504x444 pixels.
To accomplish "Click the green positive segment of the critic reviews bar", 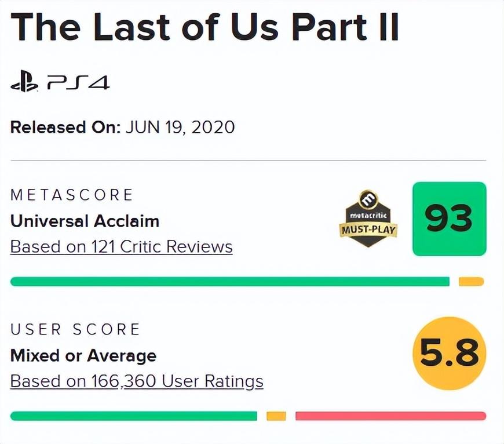I will [229, 282].
